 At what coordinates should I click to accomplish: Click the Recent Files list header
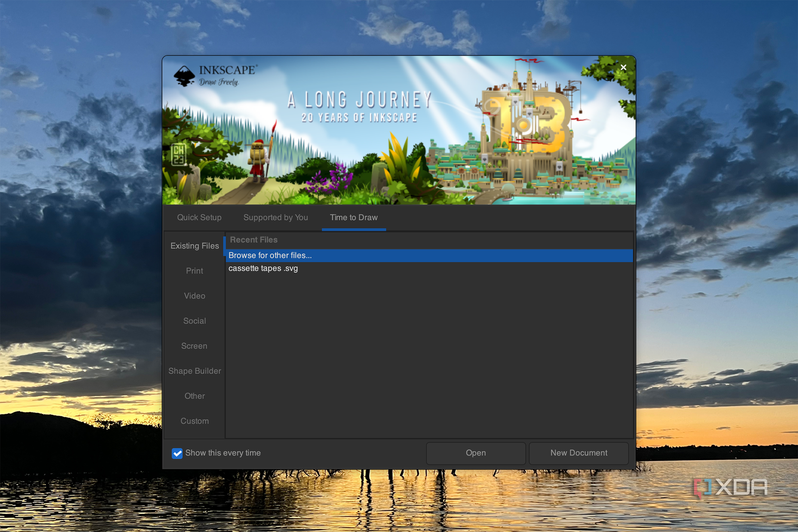pos(253,239)
